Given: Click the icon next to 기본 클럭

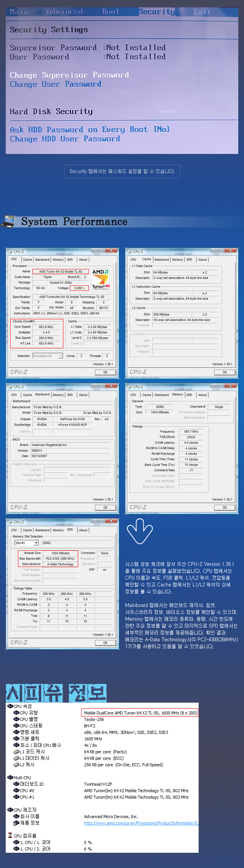Looking at the screenshot, I should click(x=16, y=738).
